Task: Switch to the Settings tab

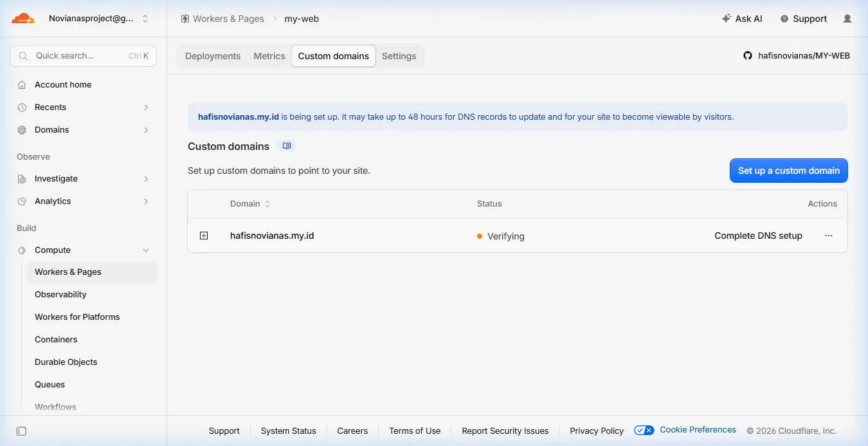Action: pyautogui.click(x=399, y=56)
